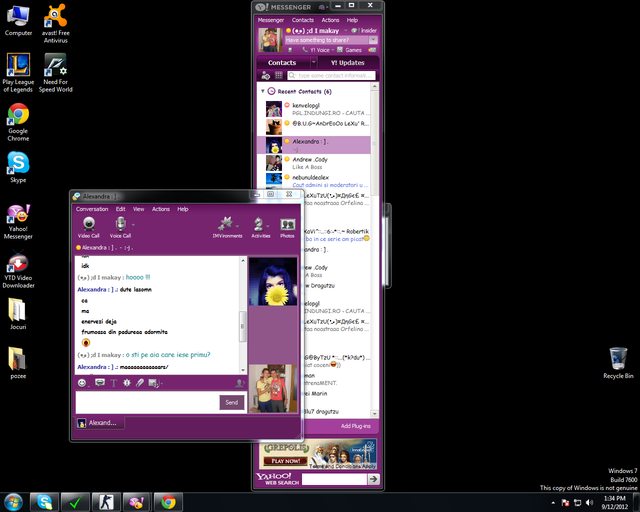
Task: Open the Windows Start menu
Action: (x=13, y=502)
